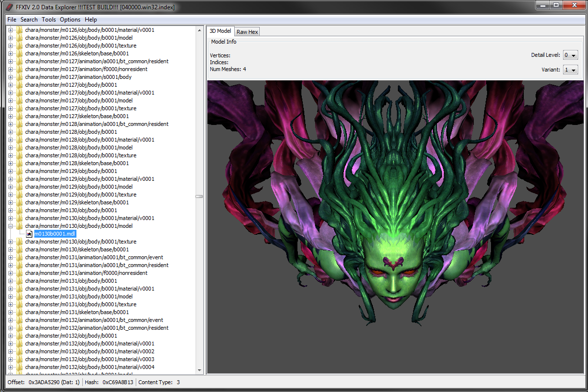The image size is (588, 392).
Task: Click folder icon for m0128/obj/body/b0001/texture
Action: click(20, 155)
